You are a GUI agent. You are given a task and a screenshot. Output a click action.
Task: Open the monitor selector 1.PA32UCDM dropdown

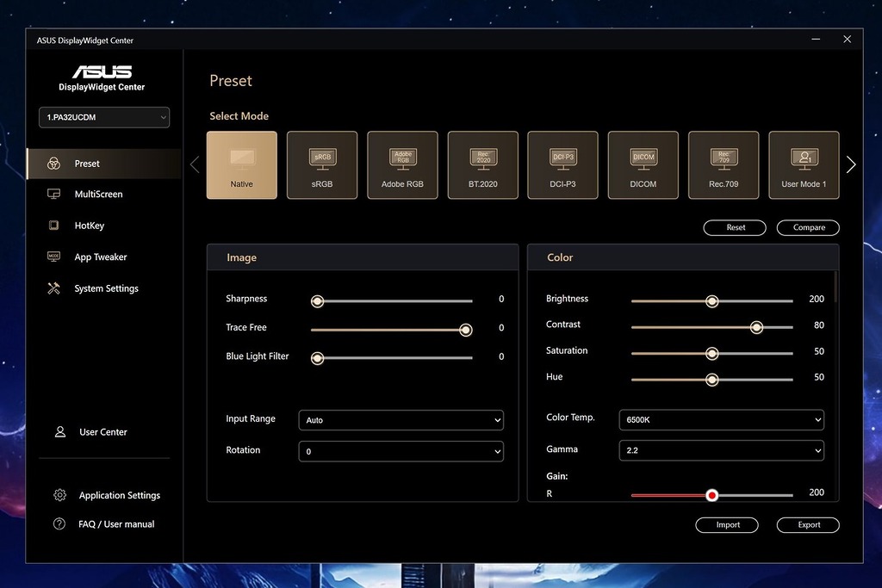[x=104, y=117]
